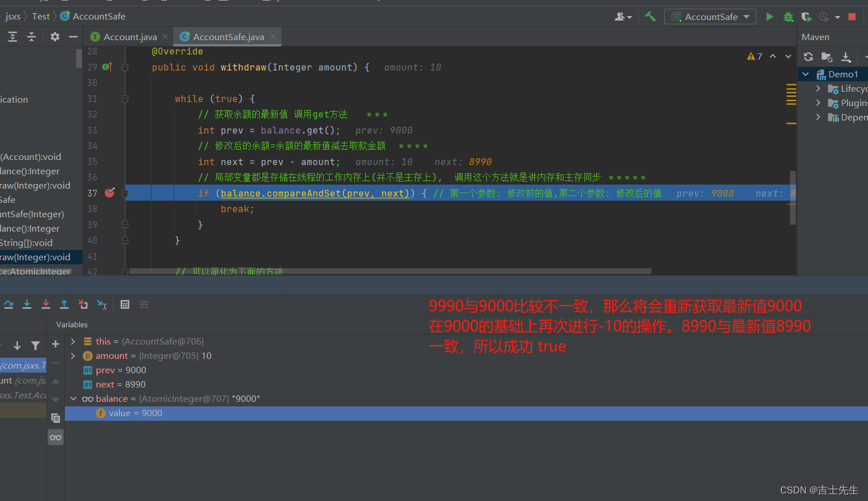Click the green Run play button

pos(769,17)
